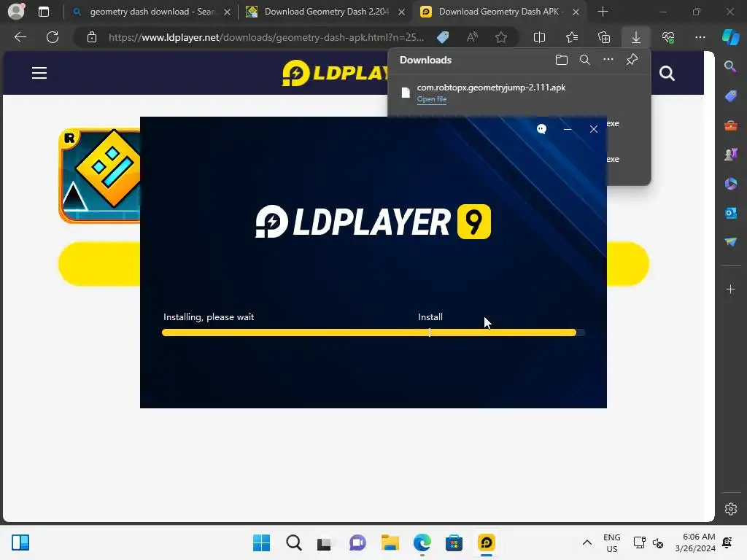Expand hidden system tray icons
The width and height of the screenshot is (747, 560).
click(587, 542)
